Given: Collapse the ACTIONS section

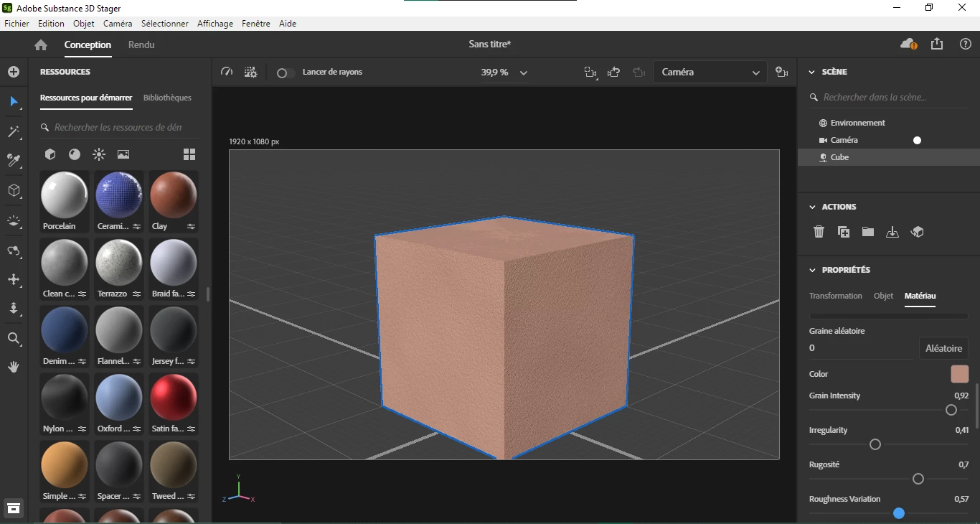Looking at the screenshot, I should tap(812, 207).
